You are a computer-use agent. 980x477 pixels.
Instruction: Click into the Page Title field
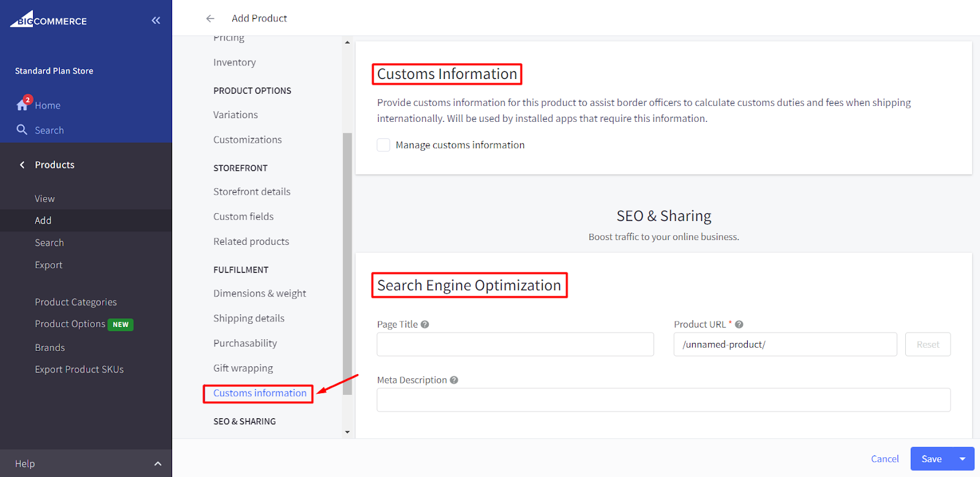point(515,344)
